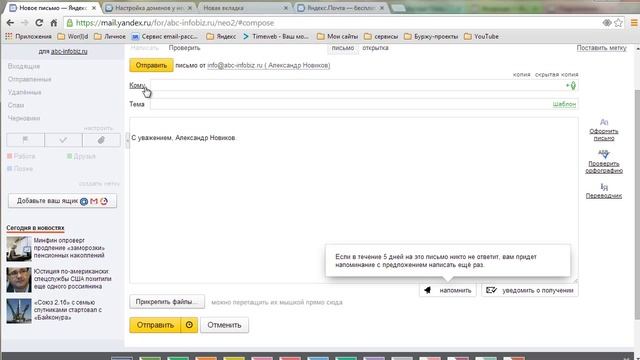Open Проверить mail check link
Screen dimensions: 640x360
(x=184, y=48)
